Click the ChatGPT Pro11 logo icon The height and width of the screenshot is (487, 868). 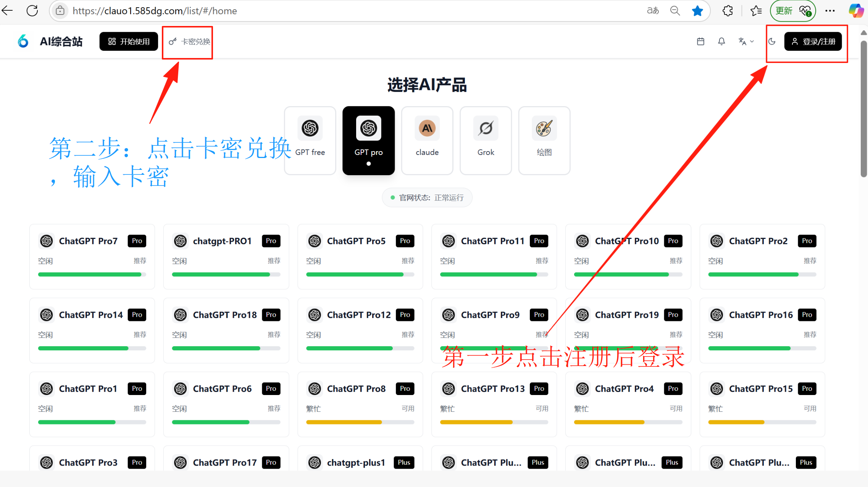(449, 241)
